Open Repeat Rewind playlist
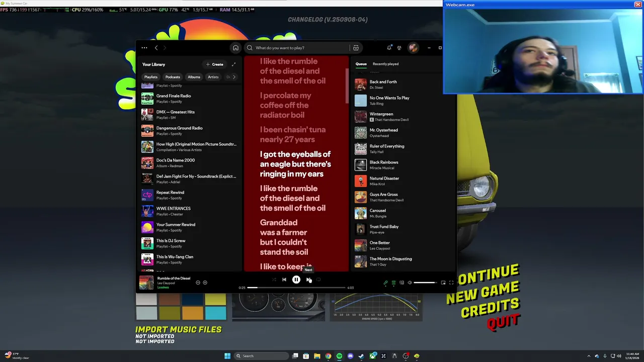The height and width of the screenshot is (362, 644). 189,195
